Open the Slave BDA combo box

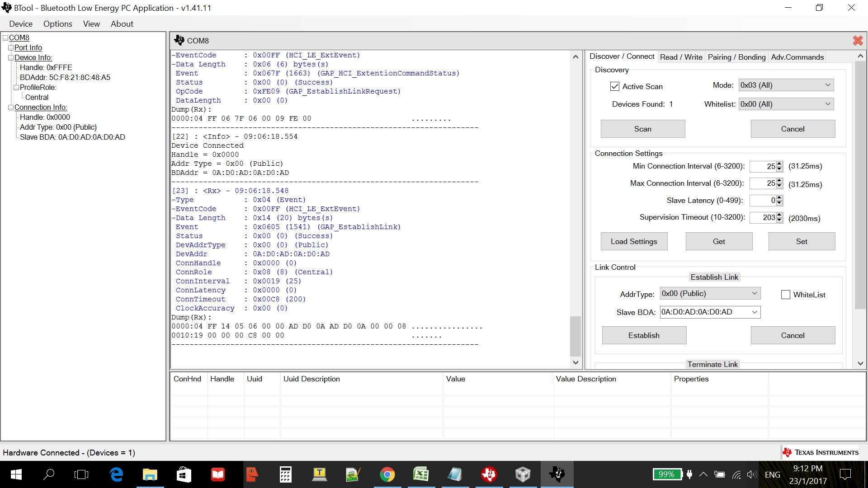pos(755,312)
